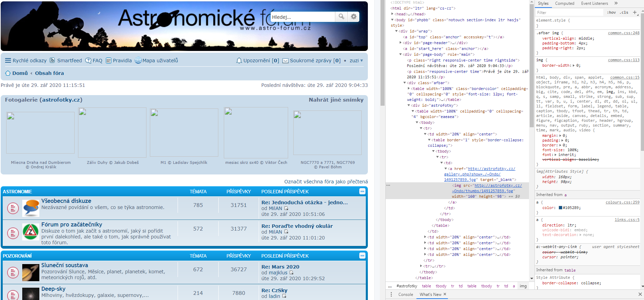The width and height of the screenshot is (644, 300).
Task: Open the Rychlé odkazy hamburger menu icon
Action: tap(8, 61)
